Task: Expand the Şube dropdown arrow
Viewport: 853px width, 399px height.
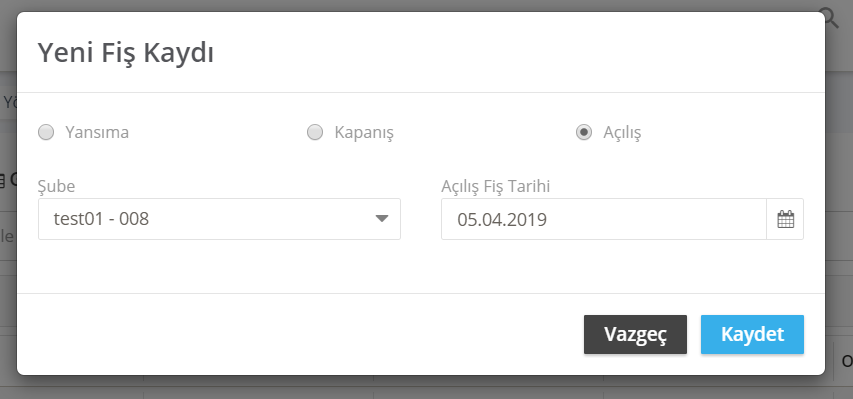Action: 382,219
